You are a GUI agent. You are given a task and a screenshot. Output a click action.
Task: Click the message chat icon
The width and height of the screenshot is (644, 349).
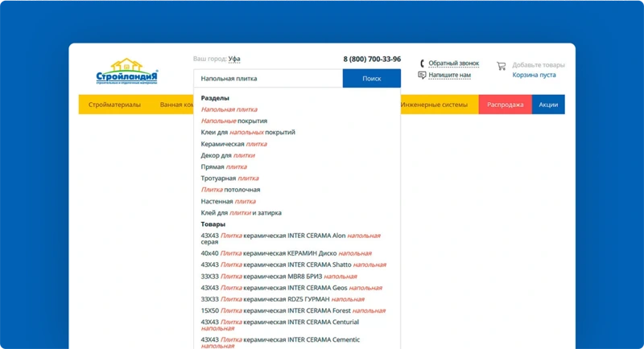tap(422, 75)
